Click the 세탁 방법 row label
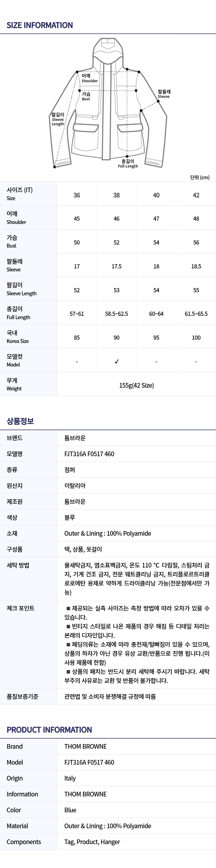Image resolution: width=216 pixels, height=868 pixels. click(x=18, y=565)
